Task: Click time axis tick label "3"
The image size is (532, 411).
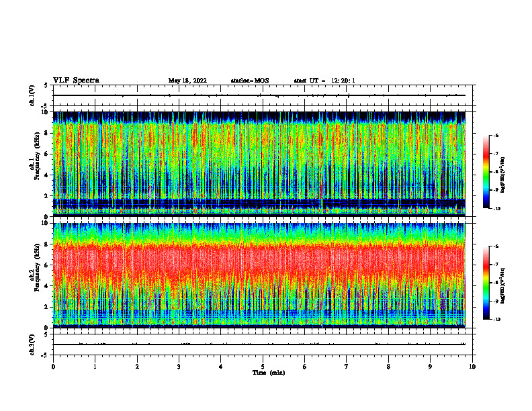Action: (x=179, y=367)
